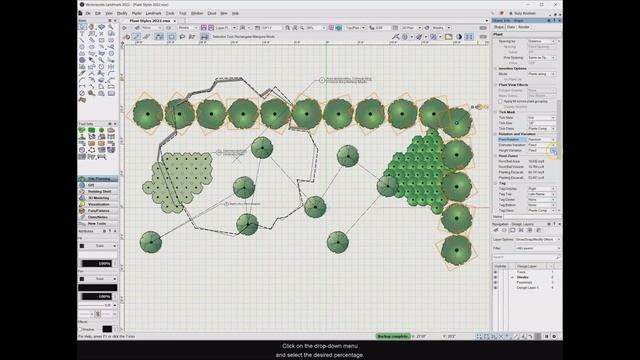The image size is (640, 360).
Task: Switch to the Render tab in Object Info
Action: point(524,27)
